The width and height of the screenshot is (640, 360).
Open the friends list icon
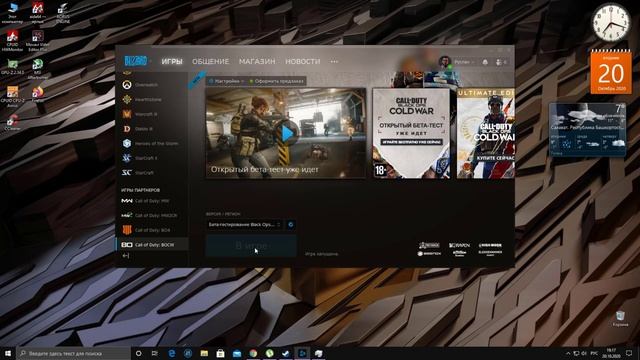(501, 62)
